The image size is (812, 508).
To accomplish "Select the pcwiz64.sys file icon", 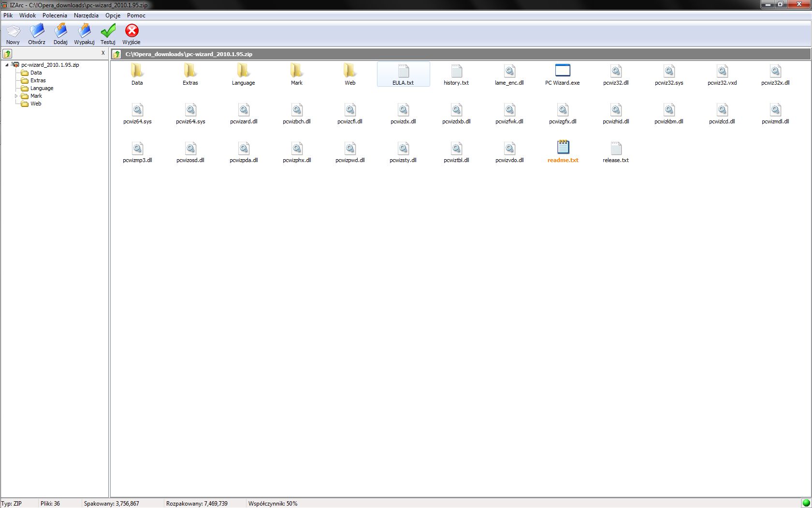I will 137,109.
